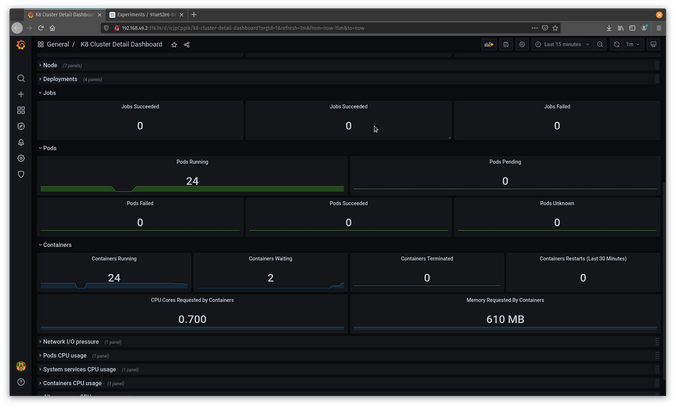Viewport: 675px width, 406px height.
Task: Open the browser library icon
Action: point(621,28)
